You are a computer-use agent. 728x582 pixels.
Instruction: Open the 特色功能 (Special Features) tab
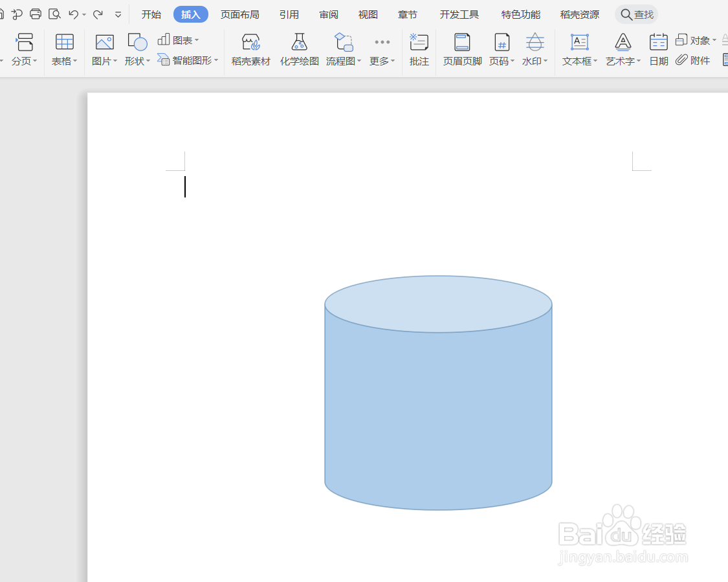[520, 14]
